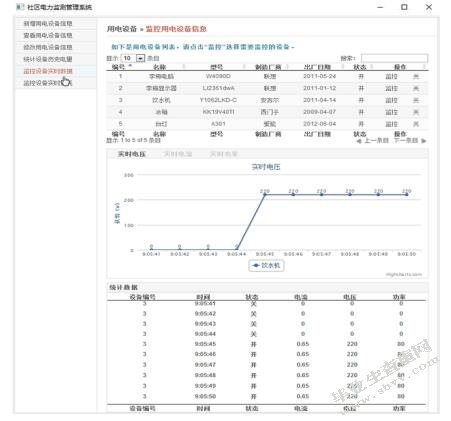This screenshot has width=451, height=421.
Task: Sort table by the 型号 column header
Action: 217,67
